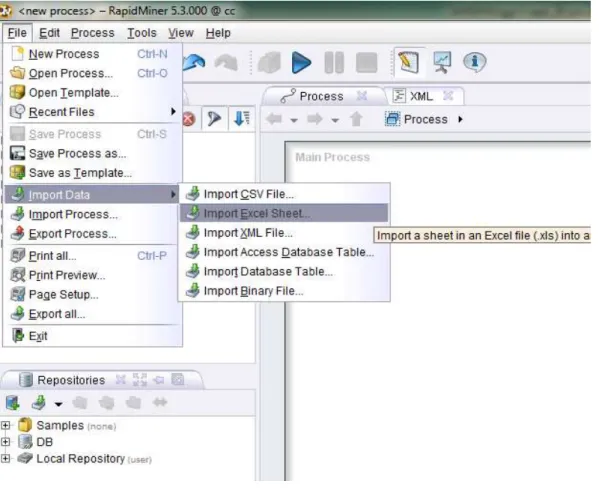The height and width of the screenshot is (502, 599).
Task: Click the Stop process icon
Action: (x=366, y=62)
